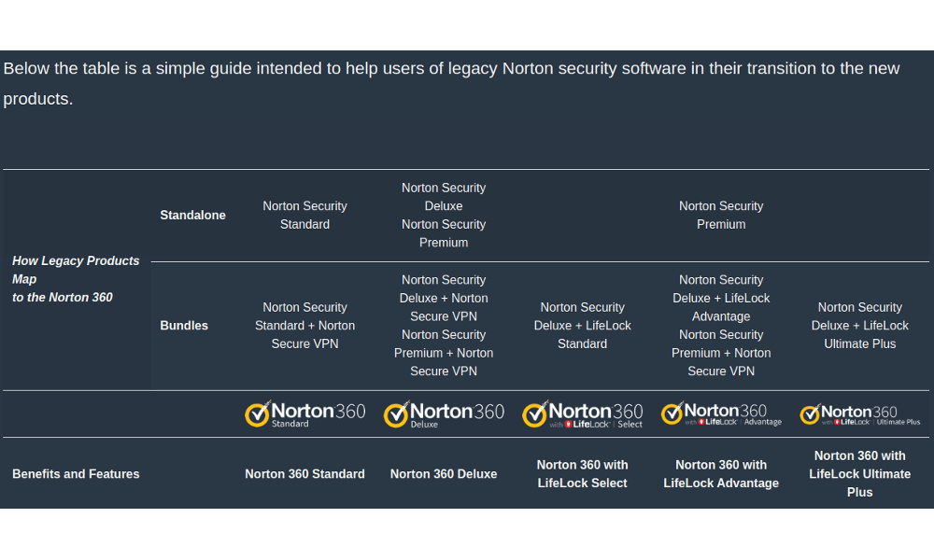
Task: Click the "Deluxe + Norton Secure VPN" bundle cell
Action: pos(444,326)
